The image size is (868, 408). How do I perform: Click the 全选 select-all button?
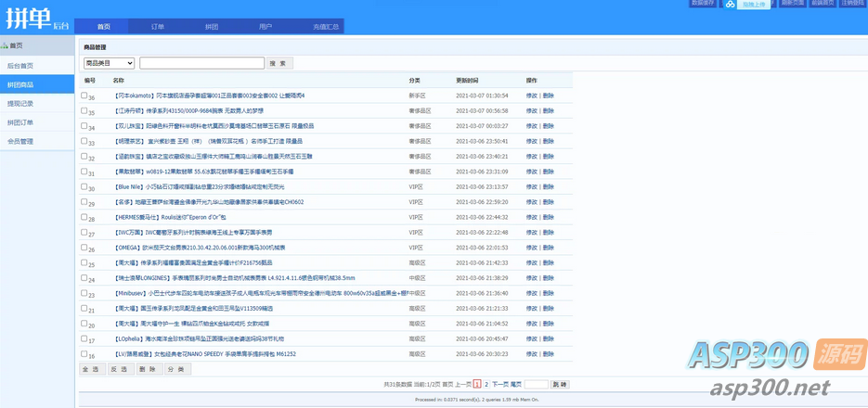pyautogui.click(x=92, y=369)
